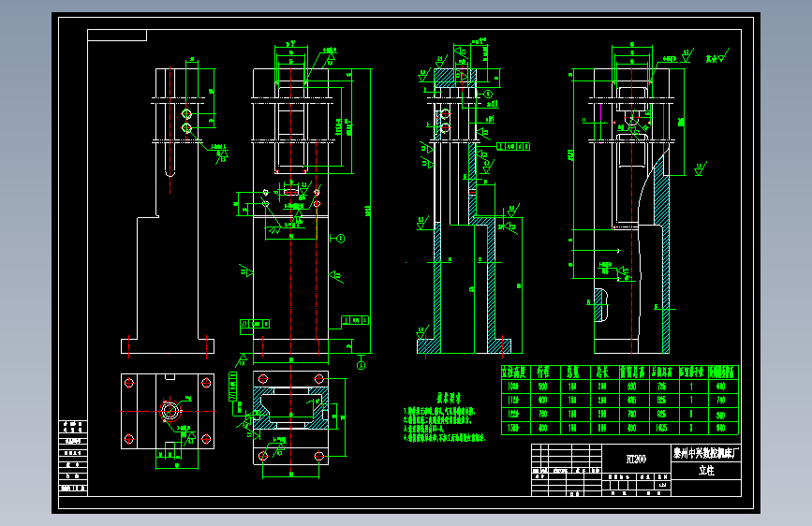
Task: Click datum circle B beside the front view
Action: click(x=340, y=239)
